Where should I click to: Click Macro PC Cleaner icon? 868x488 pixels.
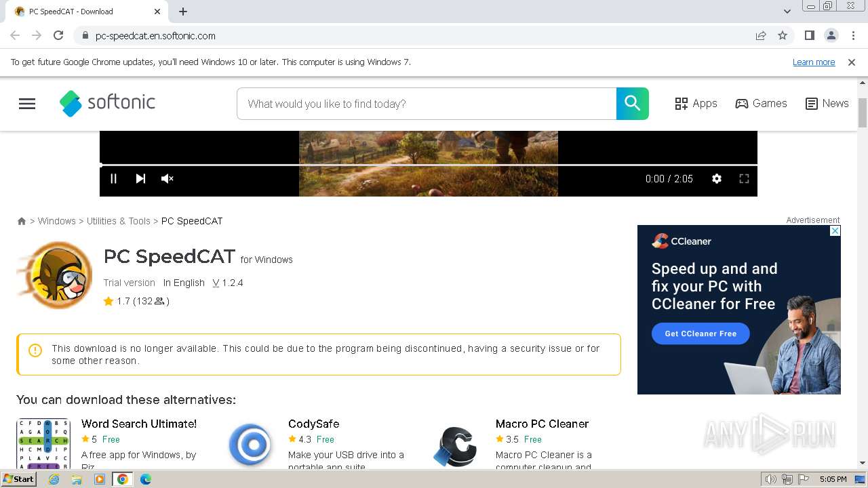(x=456, y=445)
